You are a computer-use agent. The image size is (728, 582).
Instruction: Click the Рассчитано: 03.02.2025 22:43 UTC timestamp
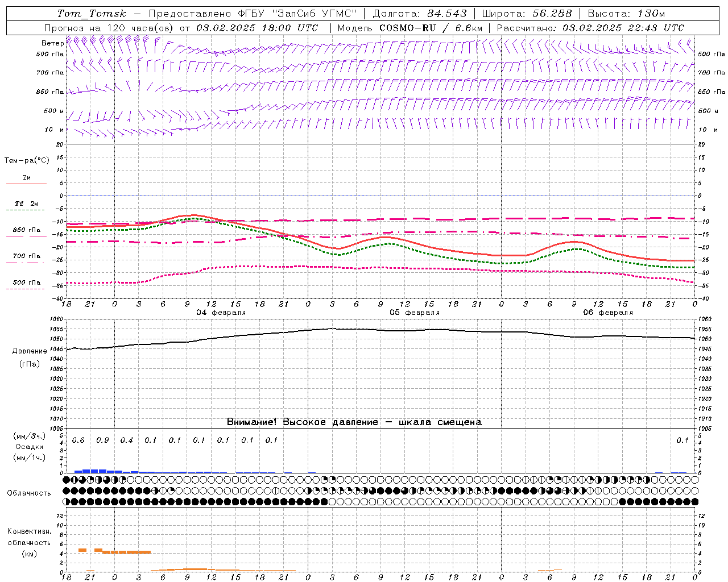click(590, 28)
